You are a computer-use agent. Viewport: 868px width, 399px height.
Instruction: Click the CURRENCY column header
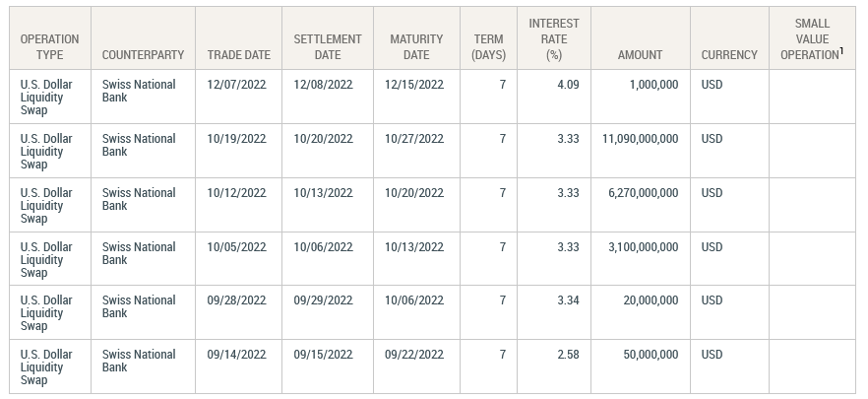(x=729, y=38)
